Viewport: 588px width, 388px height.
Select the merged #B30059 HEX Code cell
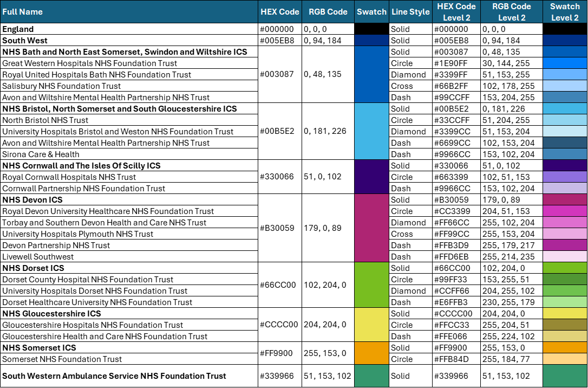[280, 228]
